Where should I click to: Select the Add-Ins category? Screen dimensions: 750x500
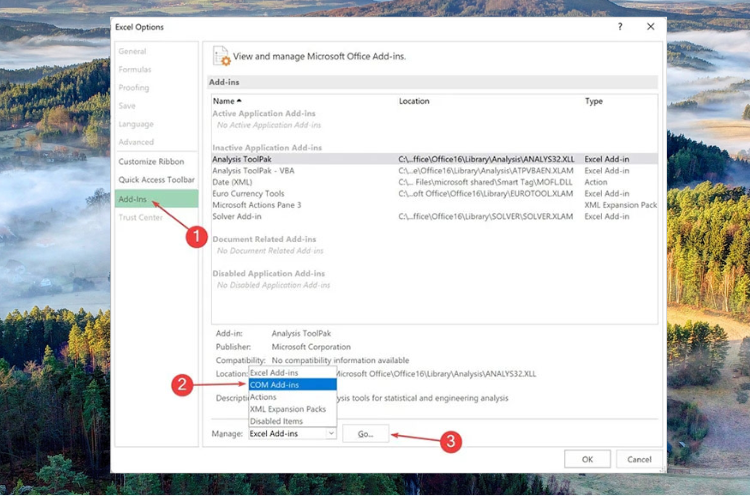pyautogui.click(x=156, y=199)
